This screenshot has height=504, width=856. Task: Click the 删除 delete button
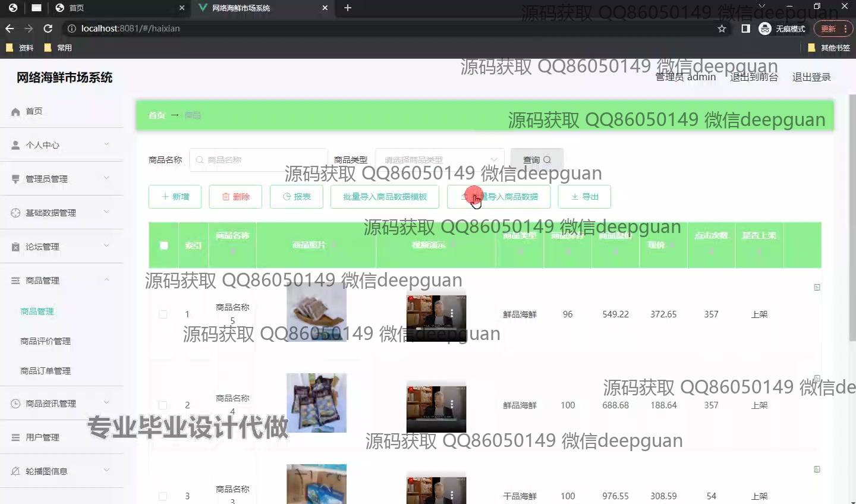(235, 197)
